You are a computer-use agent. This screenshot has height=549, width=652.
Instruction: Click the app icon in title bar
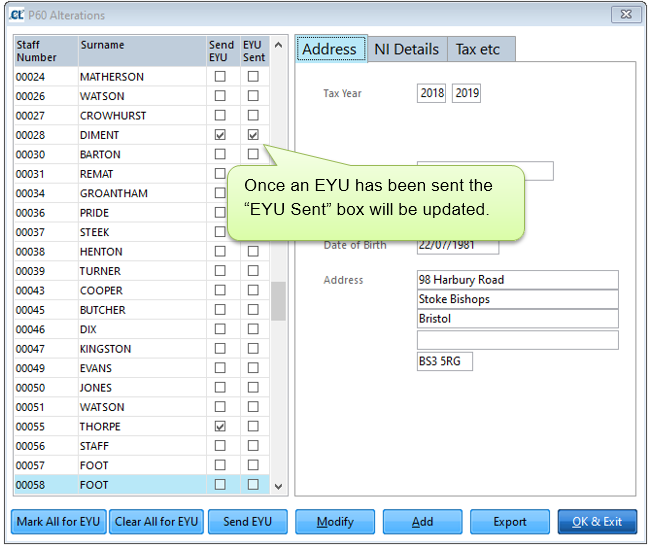15,15
